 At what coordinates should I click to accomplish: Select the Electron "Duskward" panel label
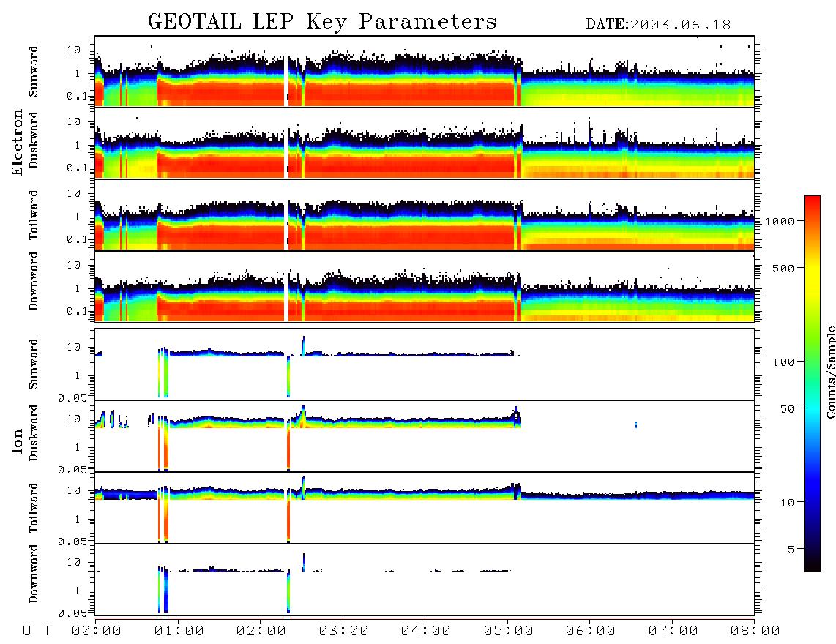coord(34,140)
